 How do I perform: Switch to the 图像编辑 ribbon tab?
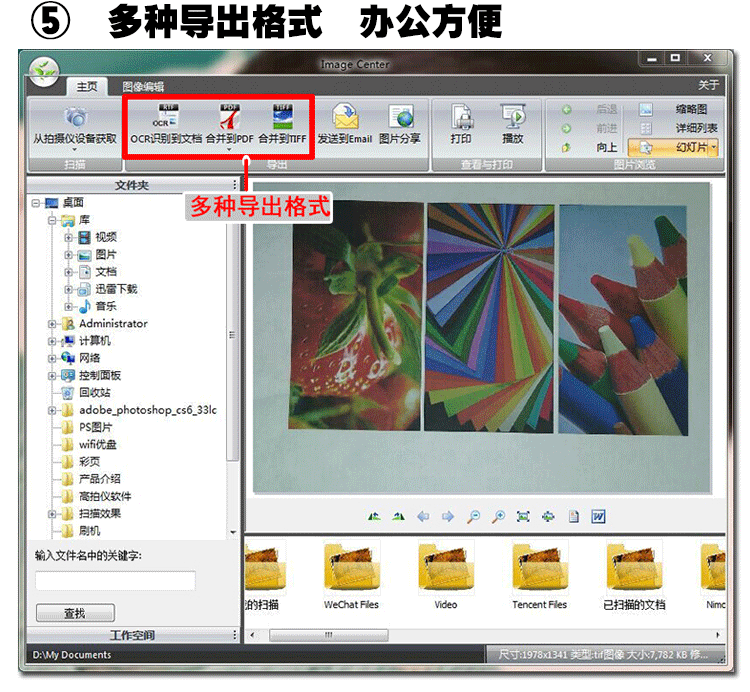point(143,87)
